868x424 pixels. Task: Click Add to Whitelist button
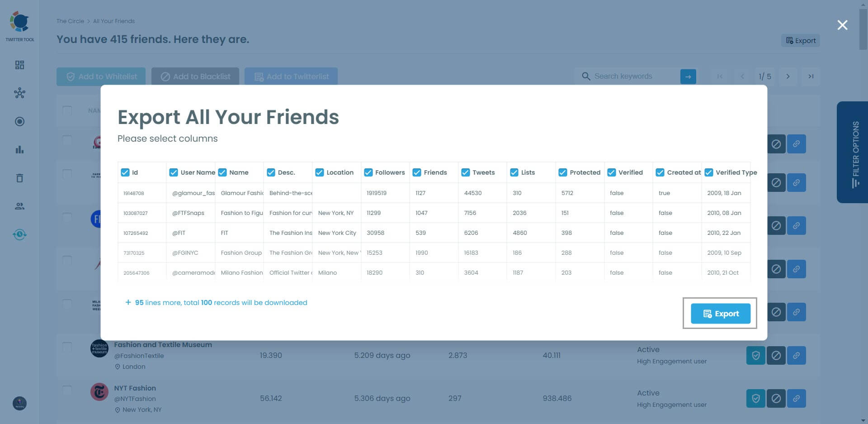(100, 76)
